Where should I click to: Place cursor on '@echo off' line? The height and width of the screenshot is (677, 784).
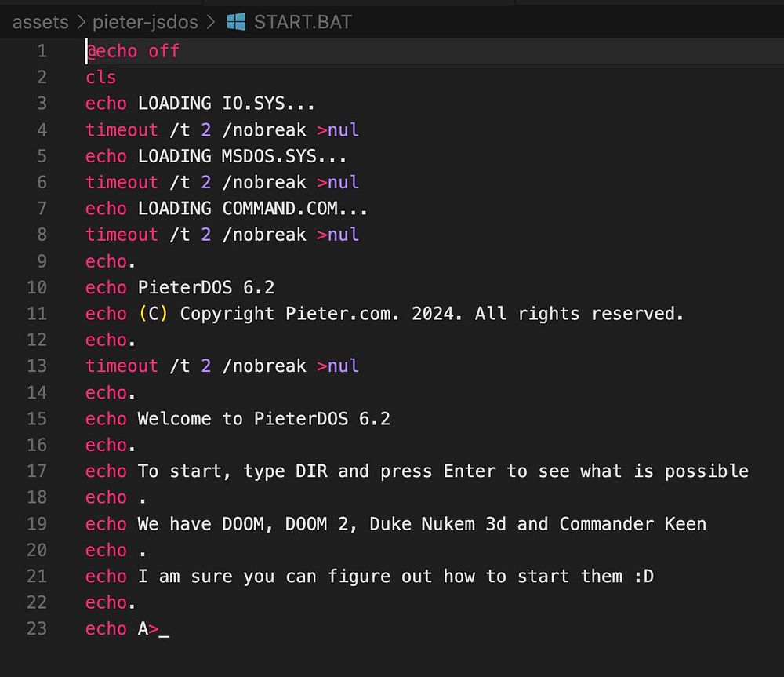tap(132, 50)
